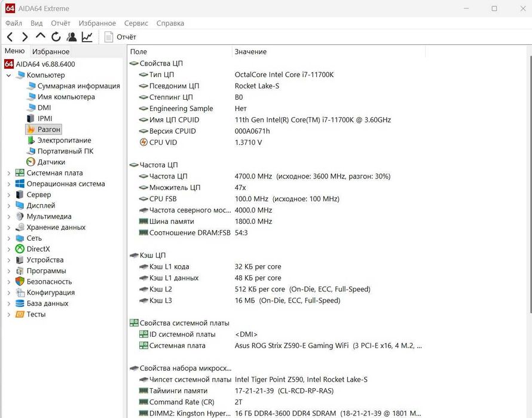532x418 pixels.
Task: Click the Тесты benchmark icon
Action: click(x=20, y=314)
